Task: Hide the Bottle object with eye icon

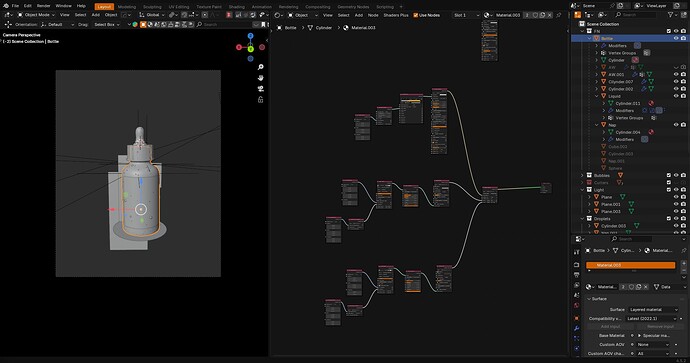Action: 676,38
